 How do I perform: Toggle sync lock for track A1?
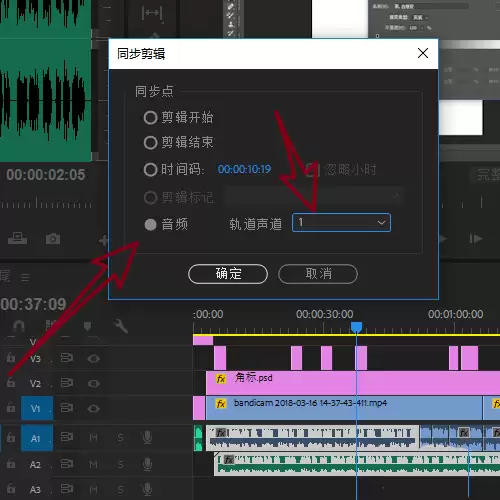[67, 437]
